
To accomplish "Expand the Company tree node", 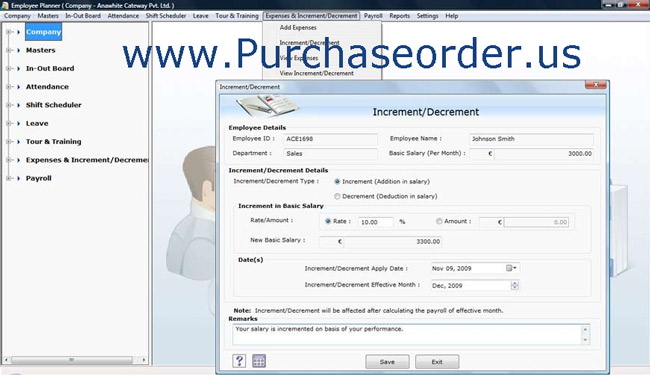I will (x=8, y=32).
